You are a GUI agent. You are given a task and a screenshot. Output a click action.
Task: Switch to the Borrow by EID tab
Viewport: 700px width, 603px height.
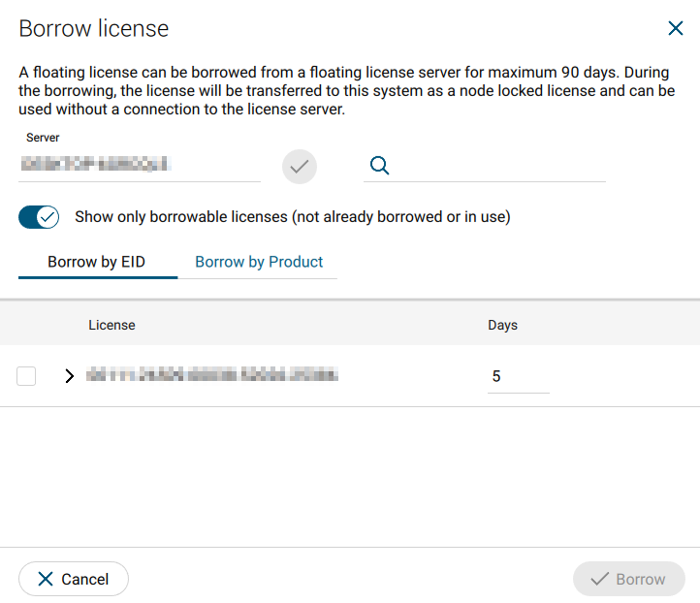pyautogui.click(x=97, y=262)
